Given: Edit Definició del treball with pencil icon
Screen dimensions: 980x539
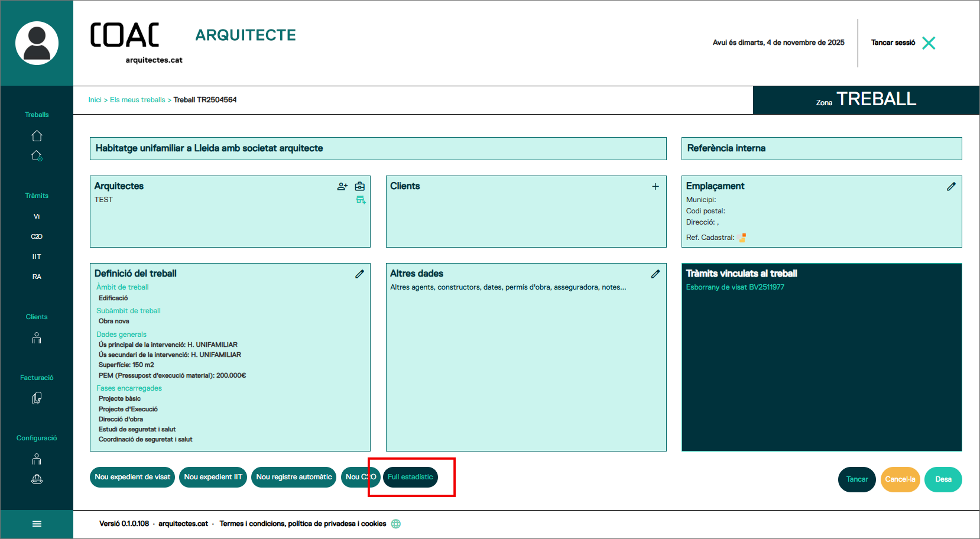Looking at the screenshot, I should 359,274.
